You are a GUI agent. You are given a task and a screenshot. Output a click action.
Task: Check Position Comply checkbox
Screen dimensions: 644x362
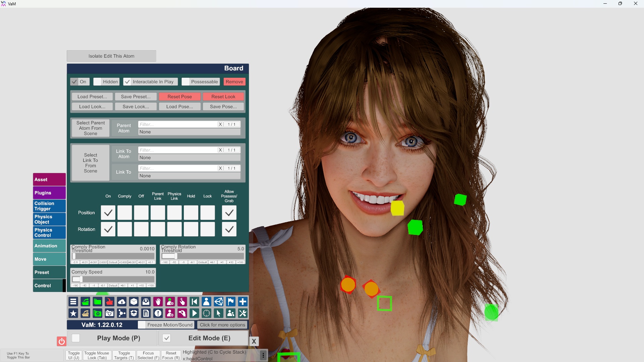pos(125,213)
